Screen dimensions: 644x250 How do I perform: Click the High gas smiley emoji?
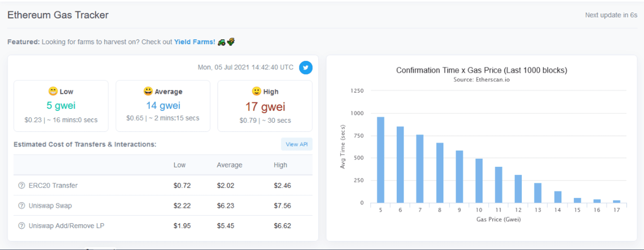click(x=256, y=91)
